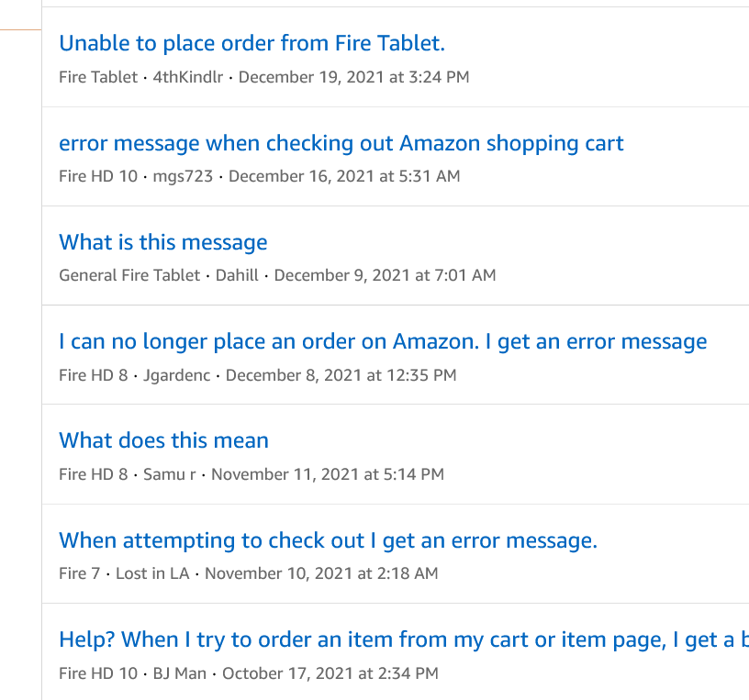View profile of user Lost in LA
The height and width of the screenshot is (700, 749).
[x=153, y=573]
